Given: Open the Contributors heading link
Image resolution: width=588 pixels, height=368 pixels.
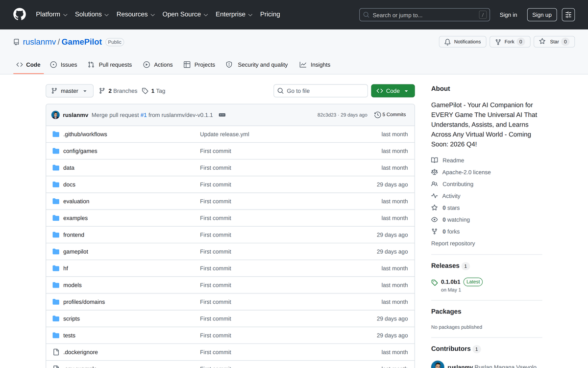Looking at the screenshot, I should [456, 349].
